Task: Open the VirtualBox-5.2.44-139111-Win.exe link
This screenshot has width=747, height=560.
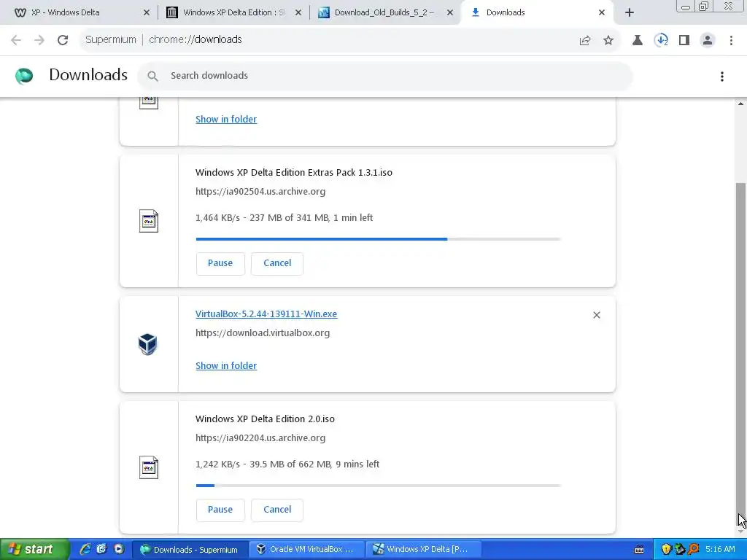Action: [x=266, y=314]
